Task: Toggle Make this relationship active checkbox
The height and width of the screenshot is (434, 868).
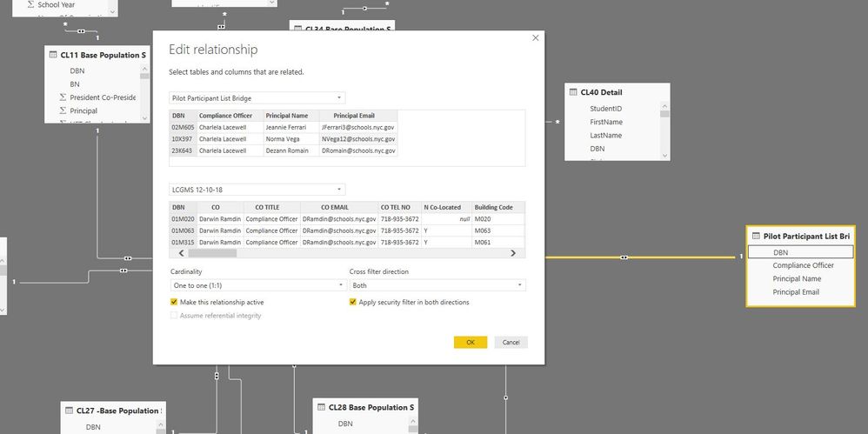Action: tap(174, 303)
